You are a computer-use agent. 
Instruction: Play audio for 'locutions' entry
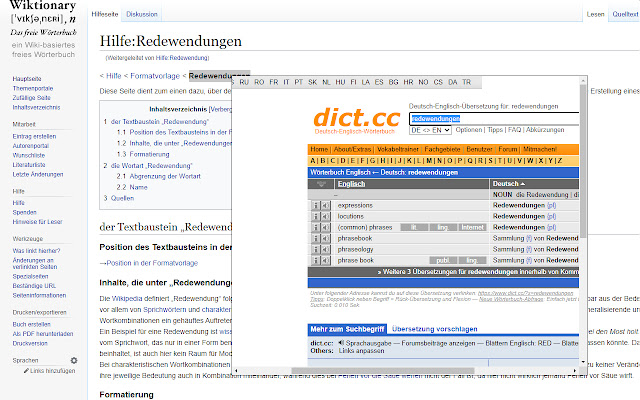(x=325, y=216)
